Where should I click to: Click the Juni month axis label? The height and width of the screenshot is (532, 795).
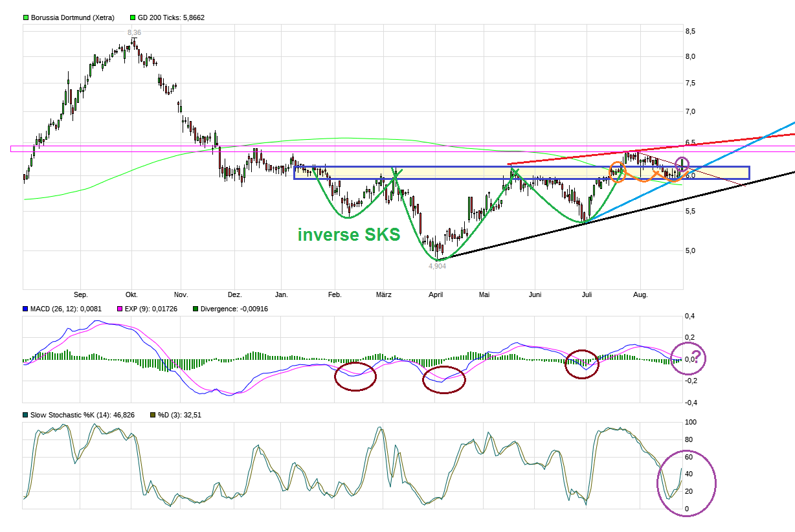pyautogui.click(x=535, y=294)
